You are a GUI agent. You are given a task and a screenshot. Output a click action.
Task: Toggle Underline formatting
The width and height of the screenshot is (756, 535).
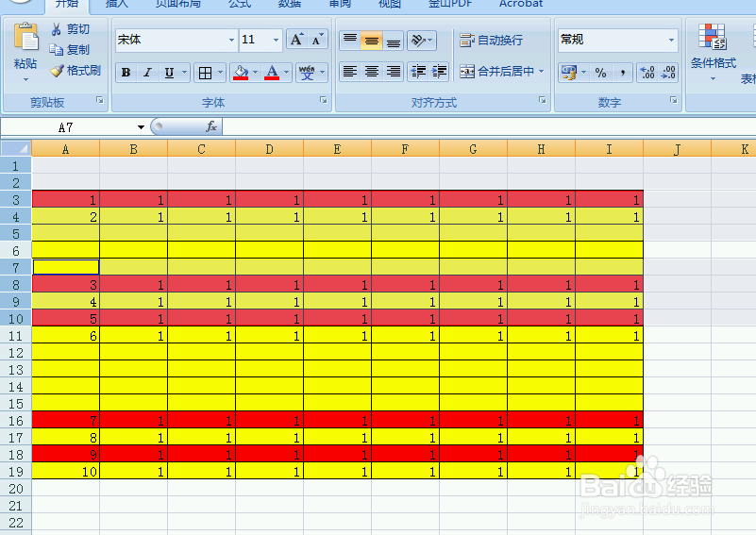point(169,73)
